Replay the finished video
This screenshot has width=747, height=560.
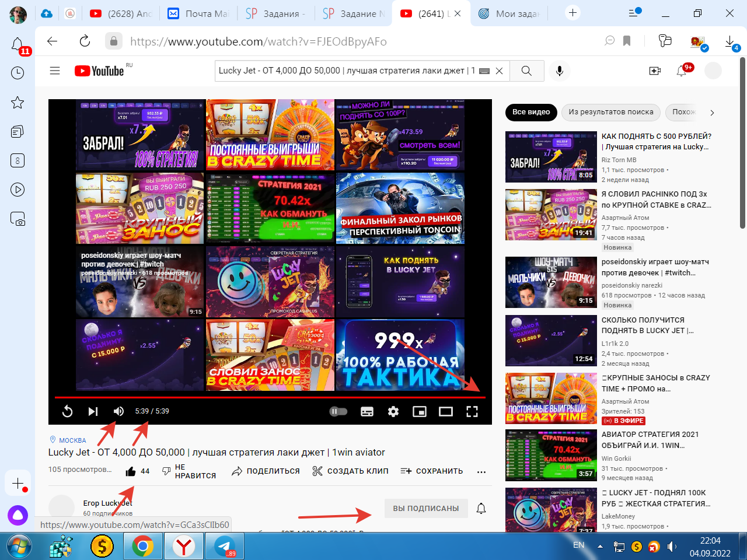67,411
